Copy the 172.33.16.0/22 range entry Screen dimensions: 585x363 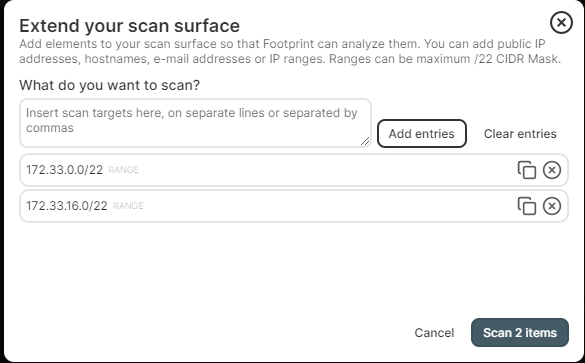click(x=526, y=206)
